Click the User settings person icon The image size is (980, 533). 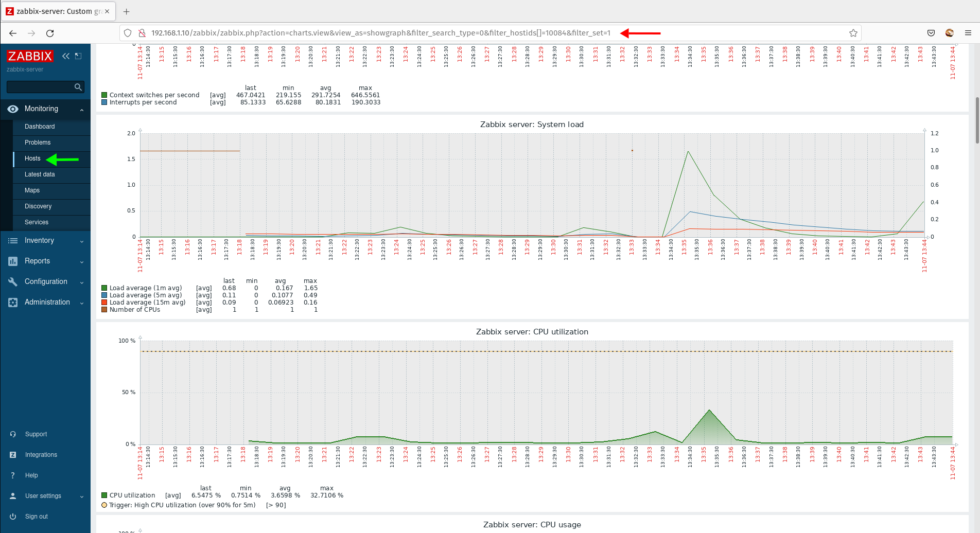(13, 496)
